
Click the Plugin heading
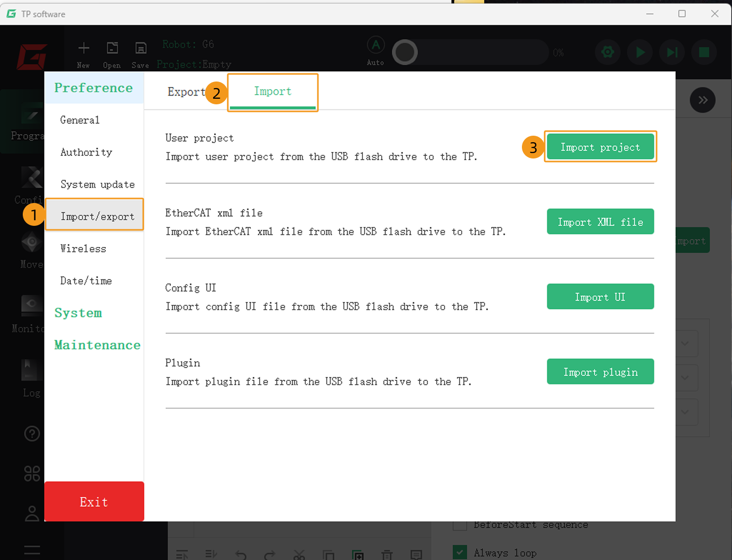click(x=183, y=363)
